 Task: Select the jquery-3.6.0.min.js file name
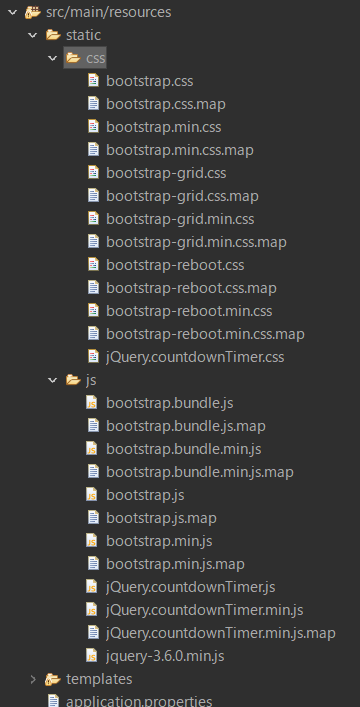[165, 656]
